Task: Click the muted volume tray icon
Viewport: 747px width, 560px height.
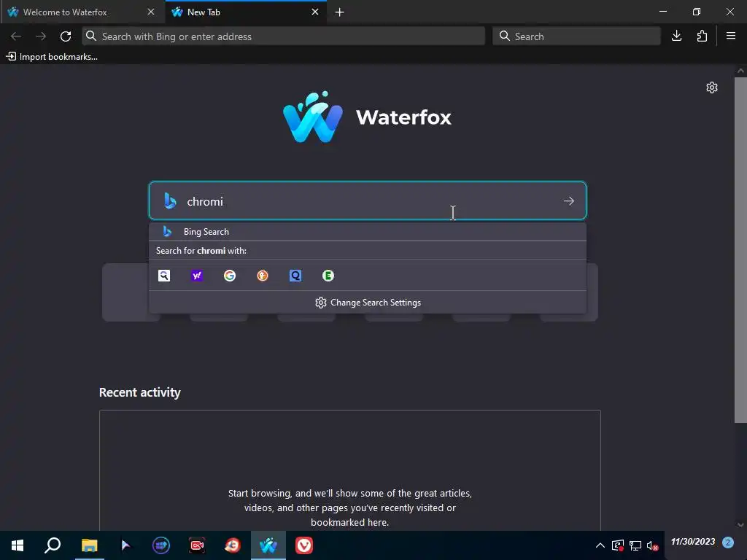Action: [x=653, y=545]
